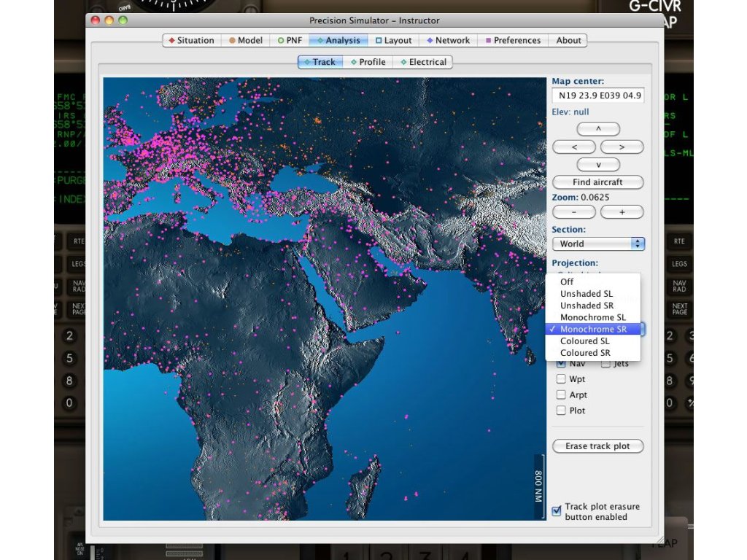Pan map right with the > button
Screen dimensions: 747x560
(x=622, y=147)
